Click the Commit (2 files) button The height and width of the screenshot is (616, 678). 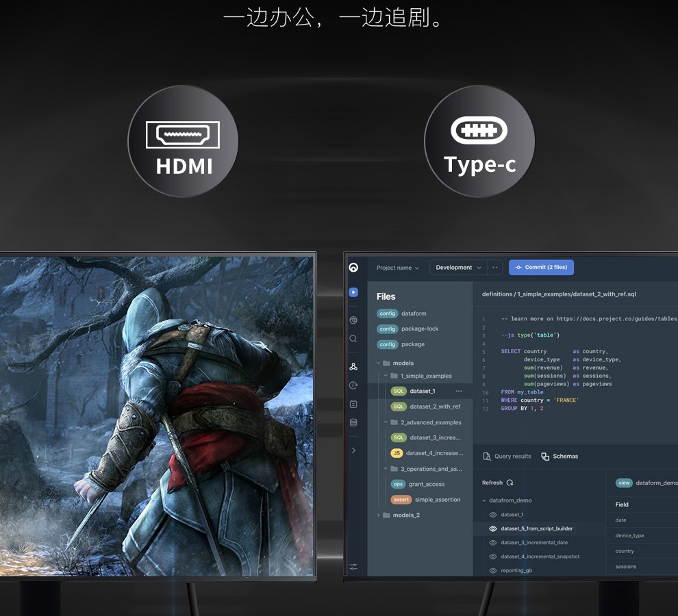(541, 268)
